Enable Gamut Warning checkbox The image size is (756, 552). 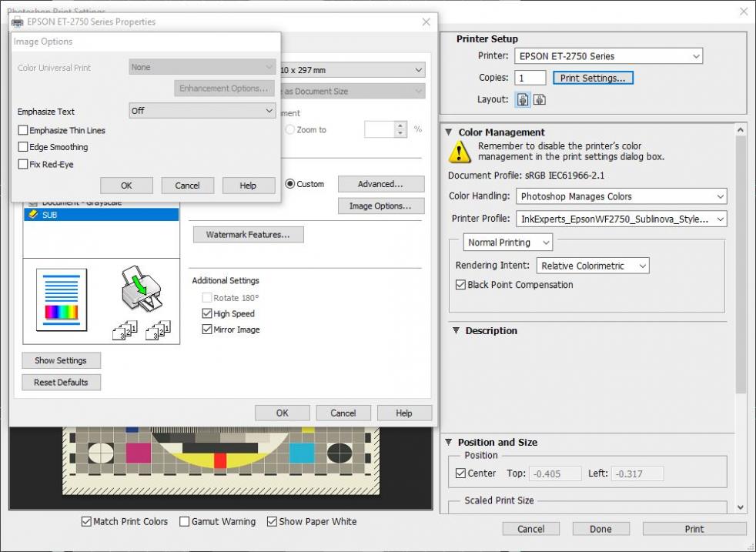[184, 521]
